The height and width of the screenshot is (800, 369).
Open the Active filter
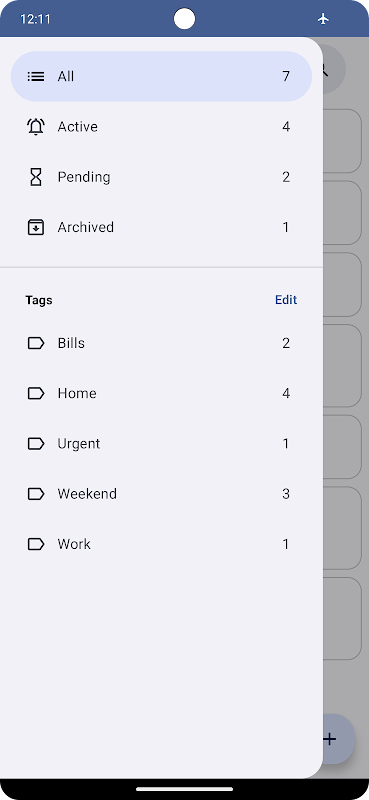click(161, 127)
